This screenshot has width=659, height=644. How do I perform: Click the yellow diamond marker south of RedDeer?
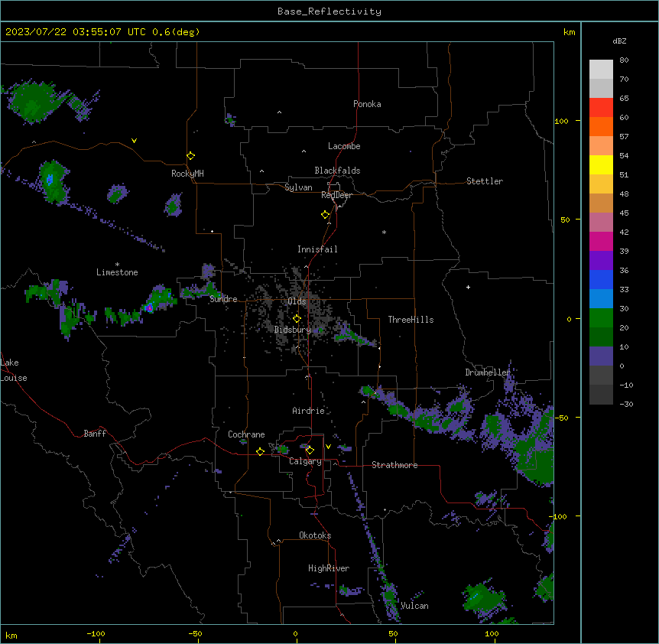325,215
